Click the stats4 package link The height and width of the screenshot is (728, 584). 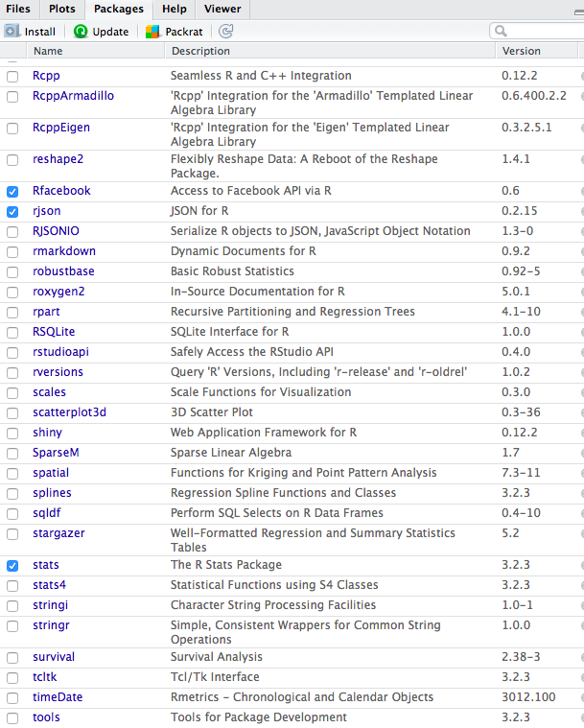pyautogui.click(x=49, y=585)
